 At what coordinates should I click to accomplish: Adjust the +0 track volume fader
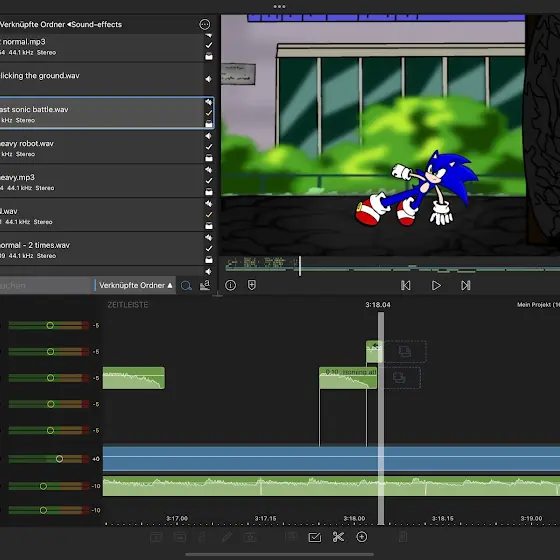pyautogui.click(x=59, y=459)
